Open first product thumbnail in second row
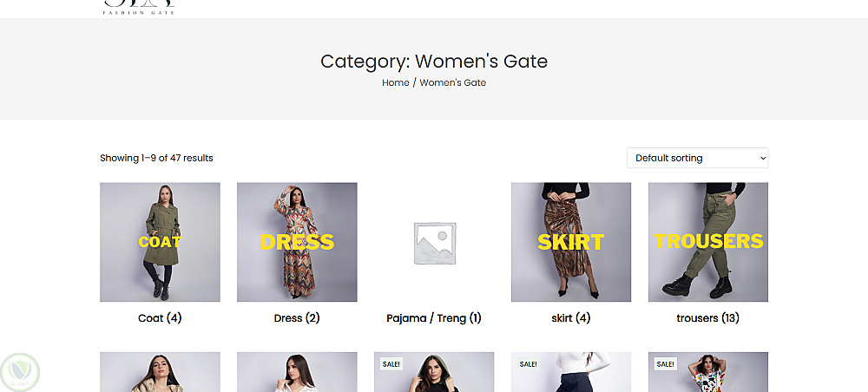 pos(160,373)
